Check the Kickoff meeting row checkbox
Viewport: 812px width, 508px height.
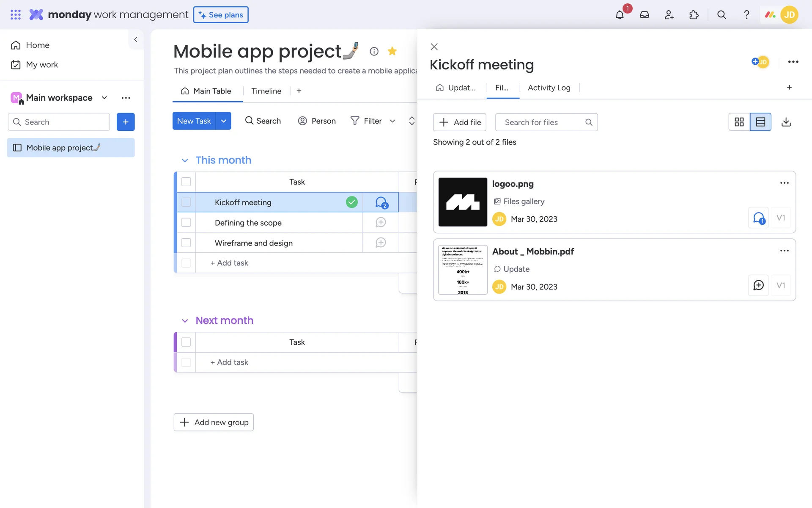(186, 202)
